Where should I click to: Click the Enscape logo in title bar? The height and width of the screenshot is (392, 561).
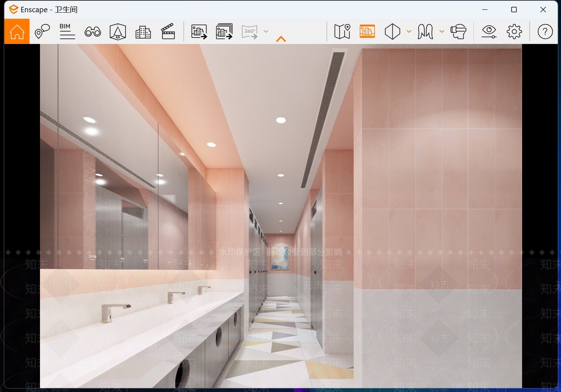pos(13,9)
